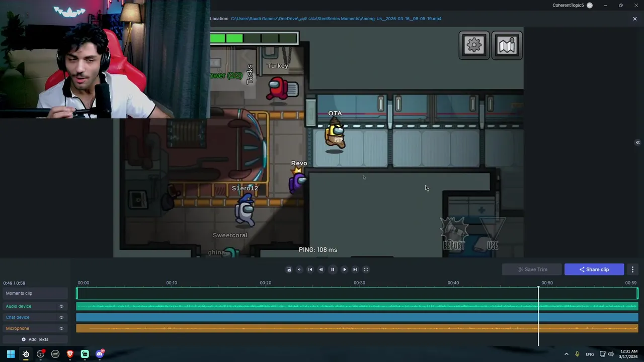Image resolution: width=644 pixels, height=362 pixels.
Task: Close the clip viewer with the X
Action: pyautogui.click(x=634, y=19)
